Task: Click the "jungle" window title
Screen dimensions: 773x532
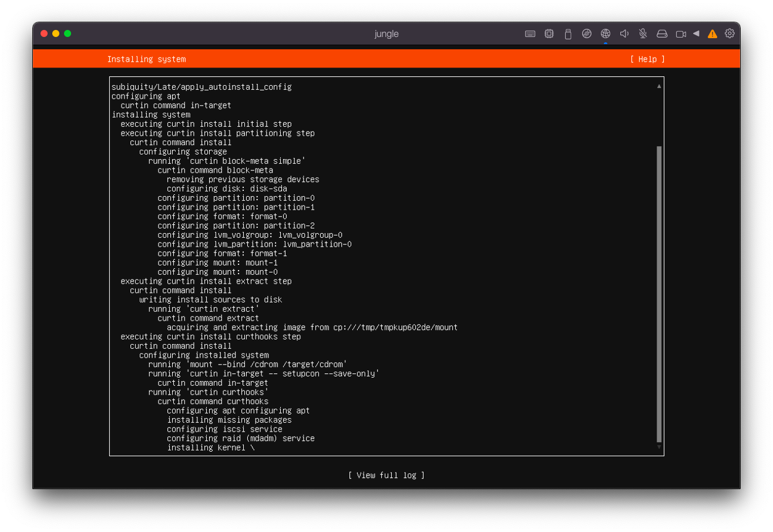Action: (386, 34)
